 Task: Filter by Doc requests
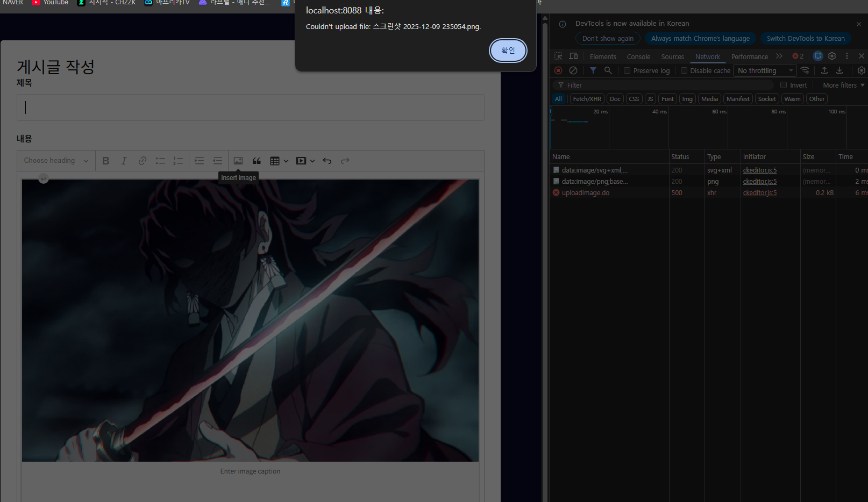pos(615,99)
